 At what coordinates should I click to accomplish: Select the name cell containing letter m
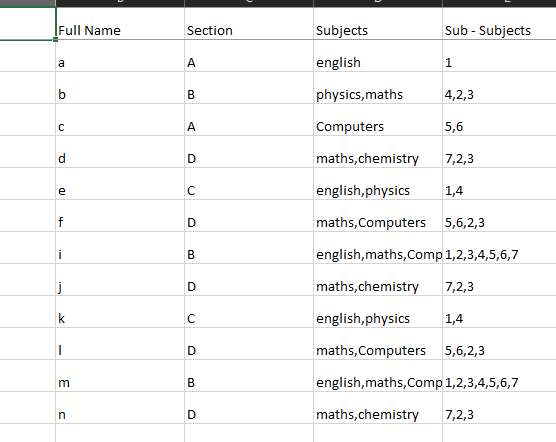[120, 376]
